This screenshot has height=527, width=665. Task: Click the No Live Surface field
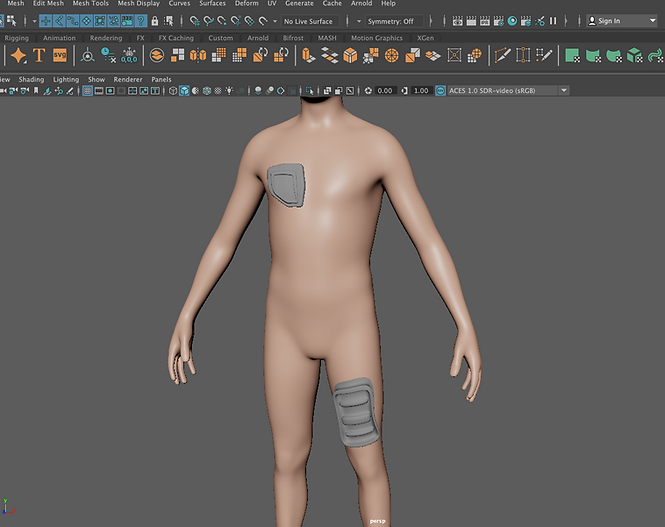[x=310, y=21]
